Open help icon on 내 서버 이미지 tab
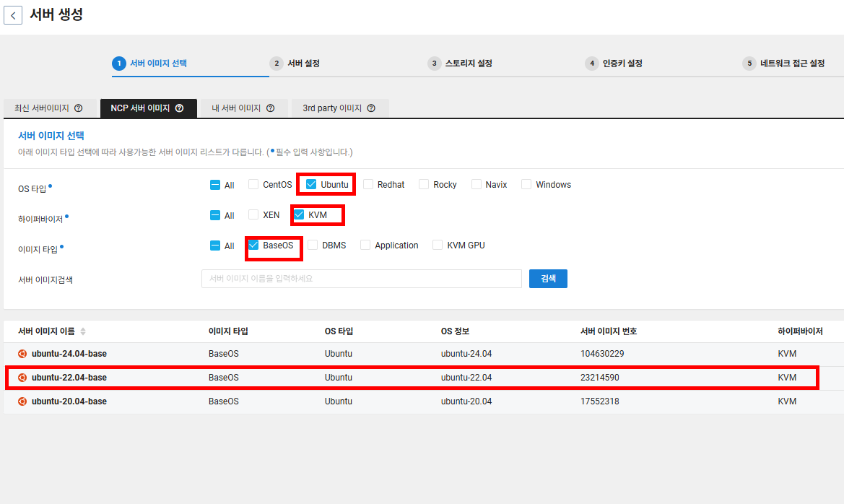Viewport: 844px width, 504px height. click(x=271, y=108)
